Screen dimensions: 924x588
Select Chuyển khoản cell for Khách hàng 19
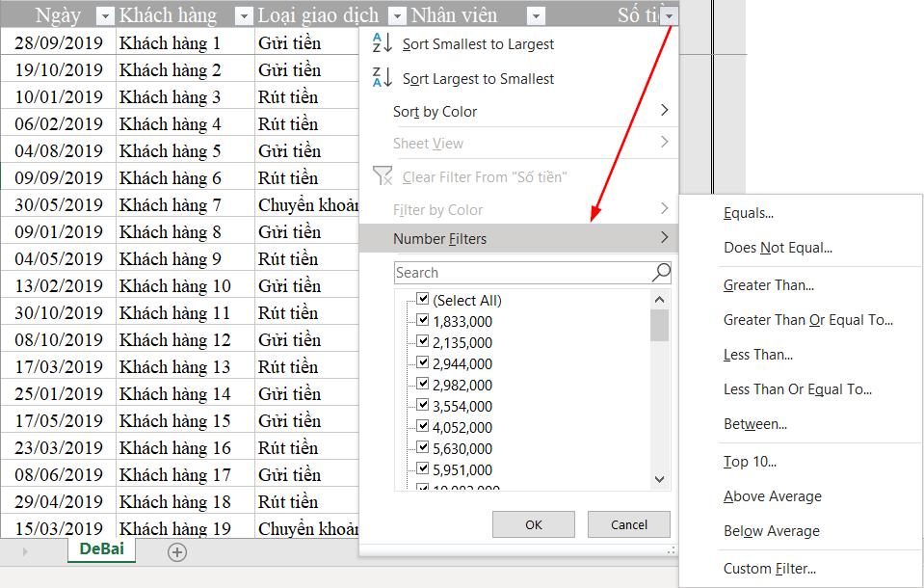(x=307, y=528)
